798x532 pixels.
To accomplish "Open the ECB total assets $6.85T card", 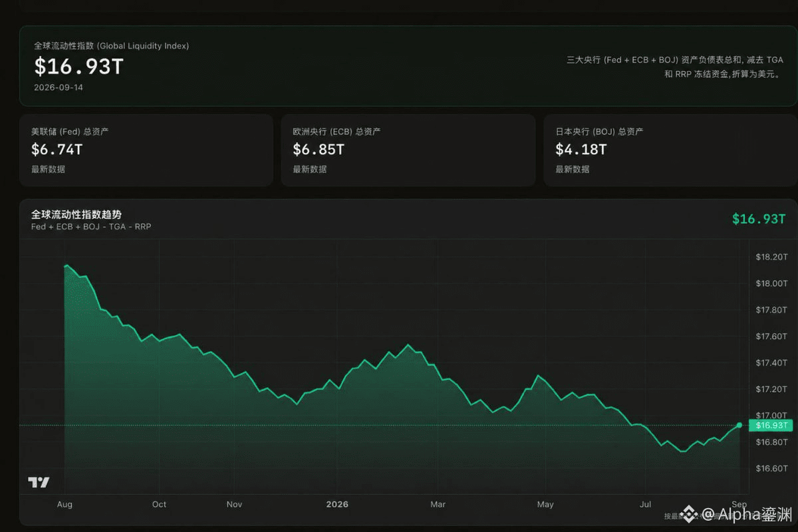I will pyautogui.click(x=408, y=150).
